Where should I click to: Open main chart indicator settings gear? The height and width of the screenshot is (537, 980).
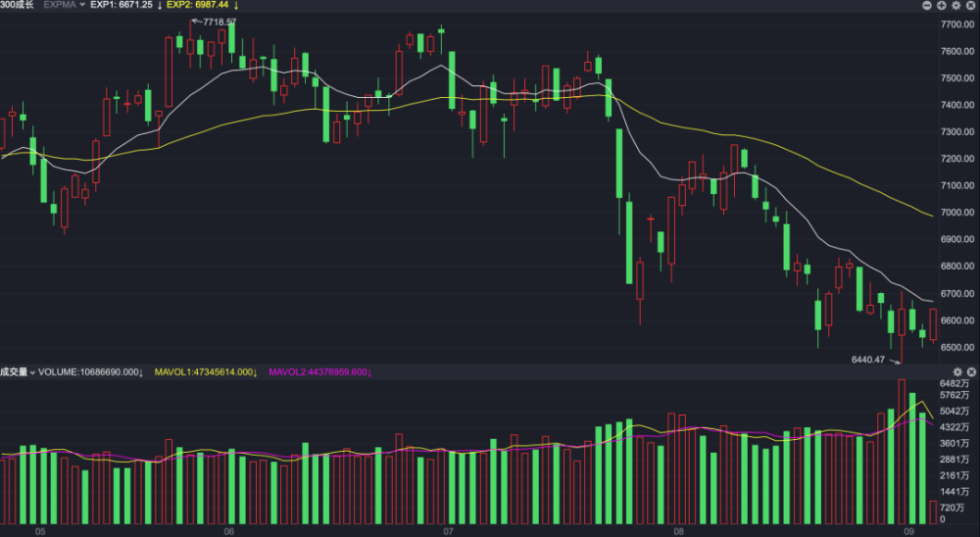click(x=956, y=6)
